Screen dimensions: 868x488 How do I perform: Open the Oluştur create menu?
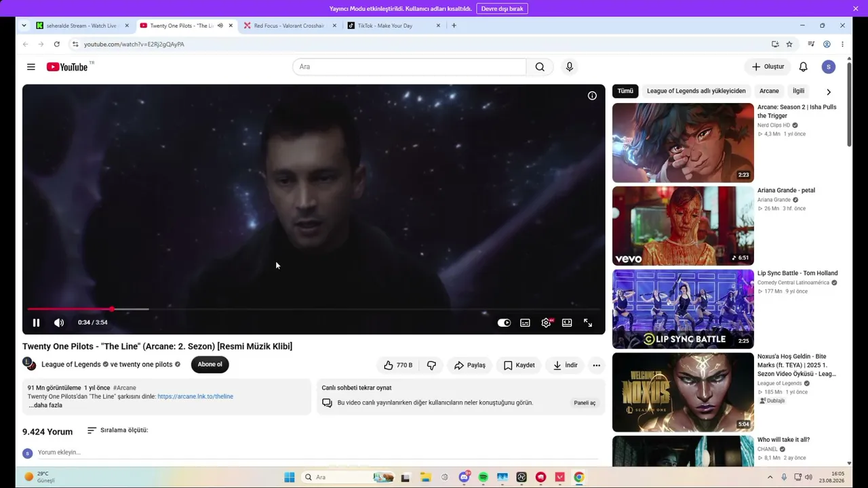[768, 66]
